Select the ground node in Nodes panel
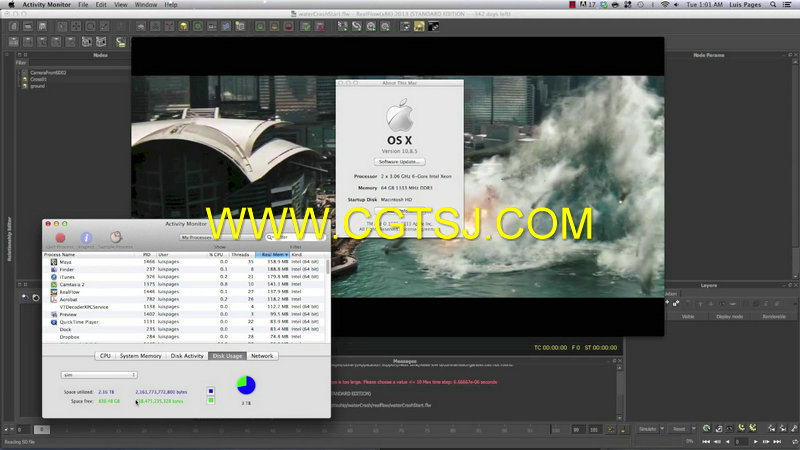Image resolution: width=800 pixels, height=450 pixels. [37, 86]
